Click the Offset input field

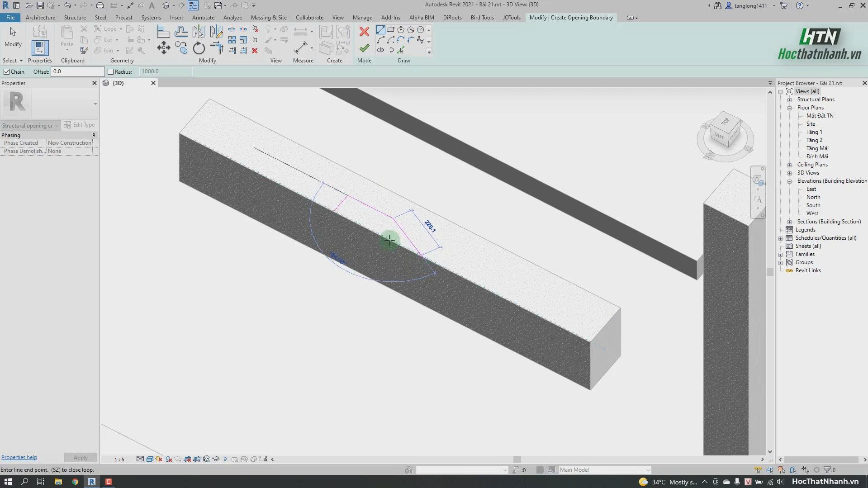[77, 71]
